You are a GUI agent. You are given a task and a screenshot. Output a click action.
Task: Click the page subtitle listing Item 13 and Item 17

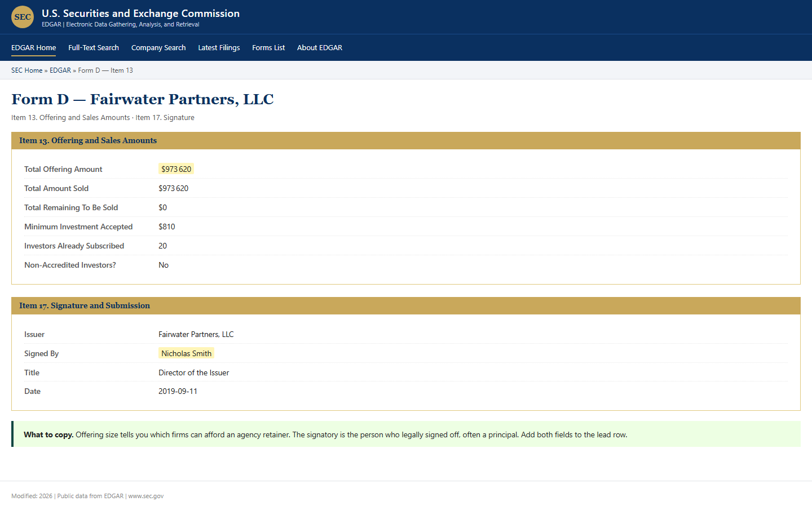point(103,118)
